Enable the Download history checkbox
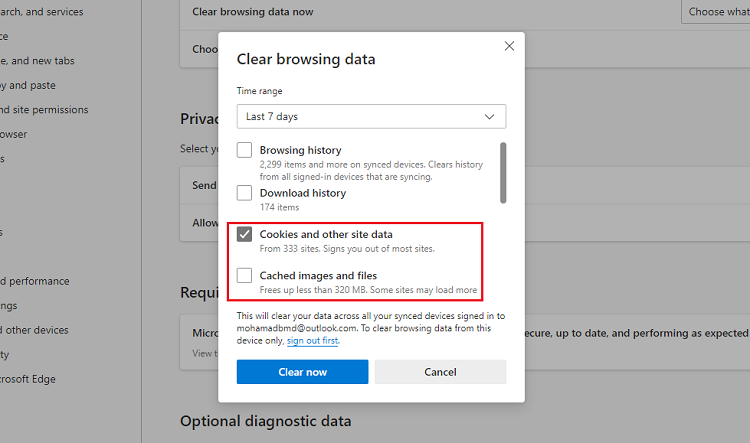This screenshot has height=443, width=750. pos(245,193)
